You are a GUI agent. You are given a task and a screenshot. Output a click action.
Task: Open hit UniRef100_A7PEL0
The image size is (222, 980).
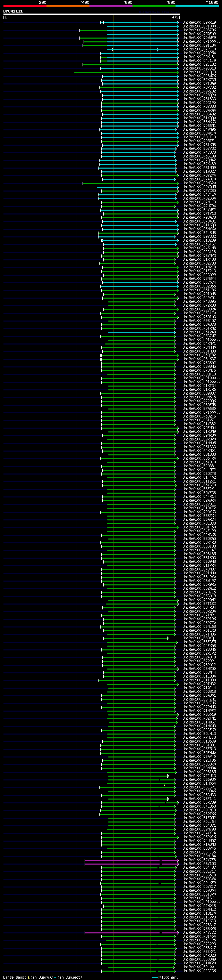click(199, 49)
